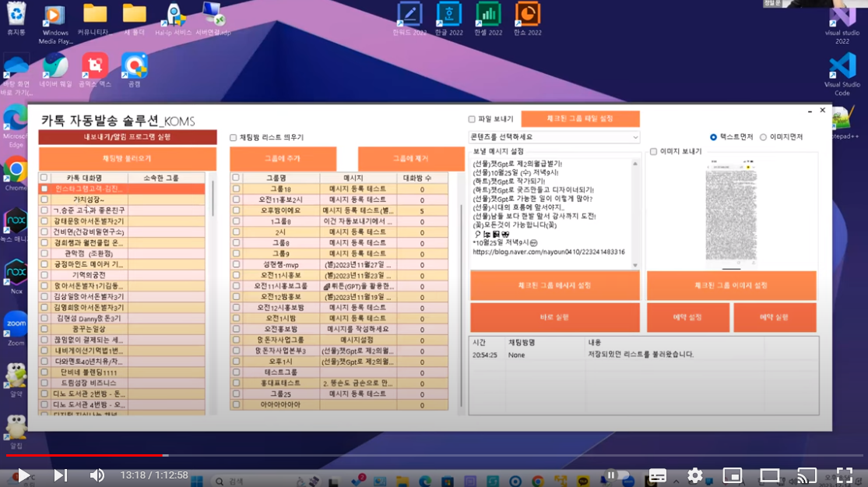Play the video
Viewport: 868px width, 487px height.
click(23, 475)
